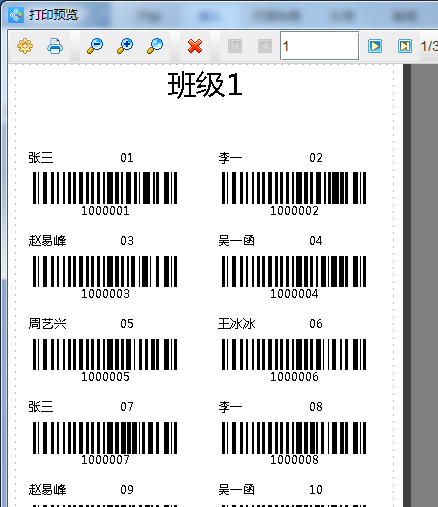Image resolution: width=438 pixels, height=507 pixels.
Task: Select the name 张三 next to 07
Action: click(x=41, y=407)
